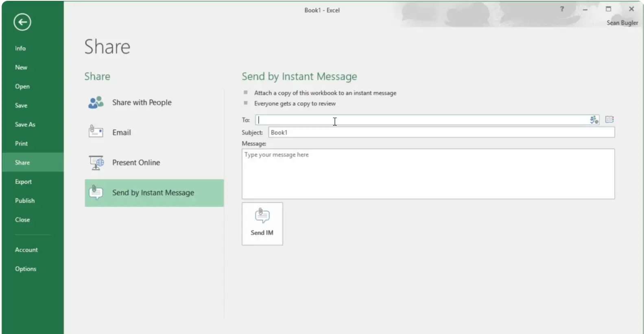The width and height of the screenshot is (644, 334).
Task: Click the check names icon in To field
Action: point(594,120)
